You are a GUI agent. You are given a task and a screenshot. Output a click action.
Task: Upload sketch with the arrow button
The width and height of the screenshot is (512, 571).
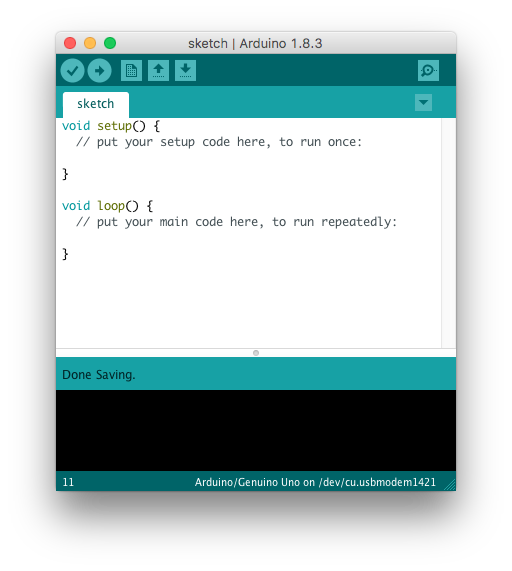(x=99, y=70)
